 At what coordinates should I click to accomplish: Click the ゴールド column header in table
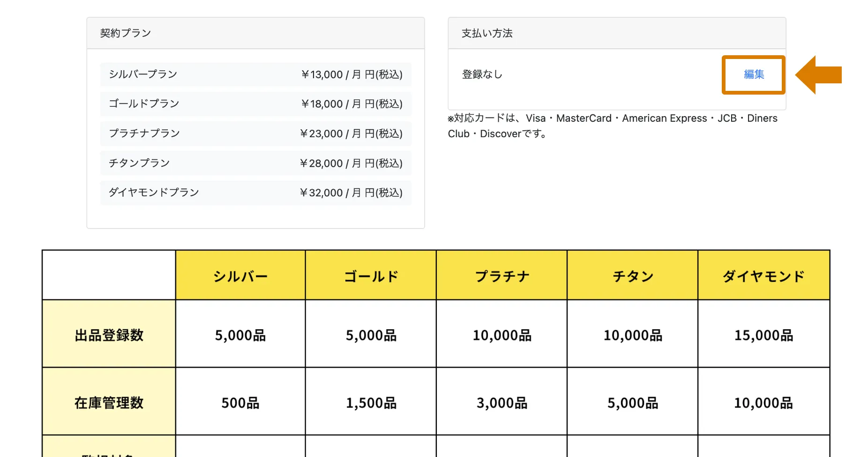(x=371, y=276)
